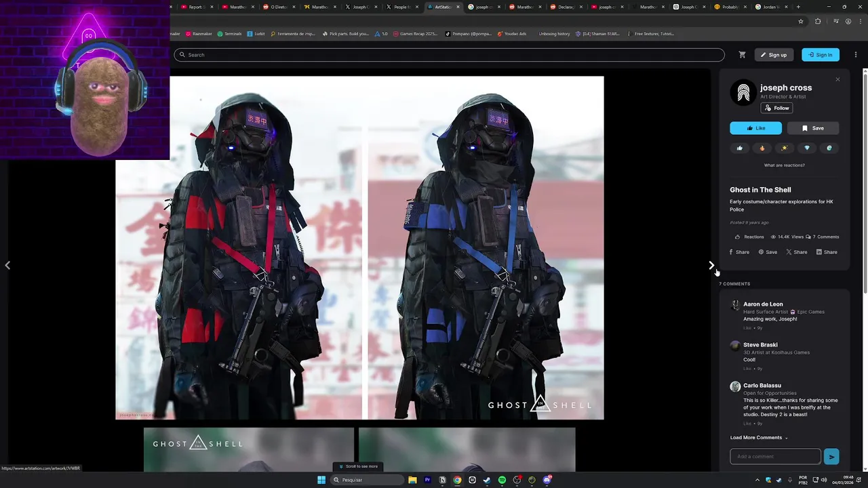Open Premiere Pro from taskbar
The image size is (868, 488).
[x=427, y=480]
